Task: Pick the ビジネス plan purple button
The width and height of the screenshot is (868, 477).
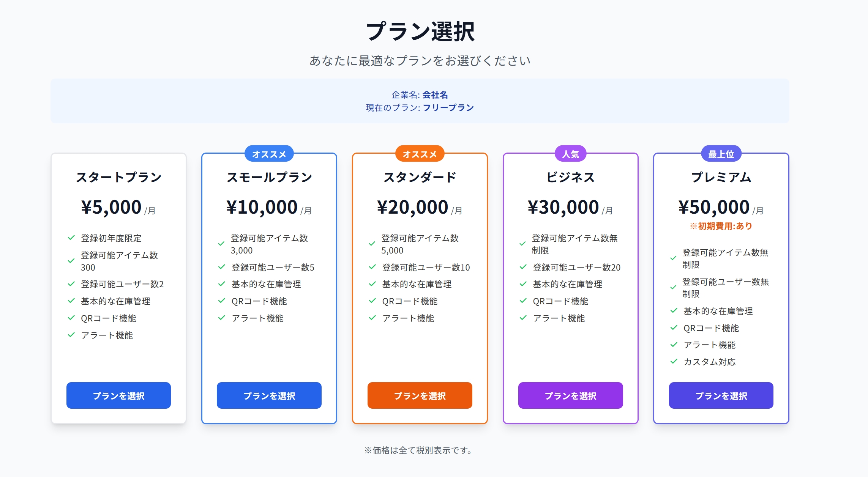Action: point(570,395)
